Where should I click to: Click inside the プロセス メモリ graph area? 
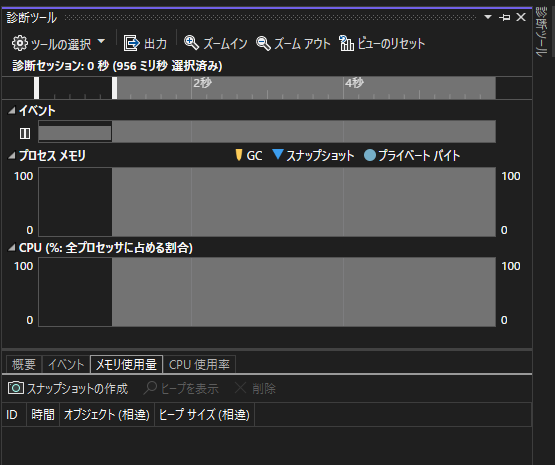tap(267, 202)
